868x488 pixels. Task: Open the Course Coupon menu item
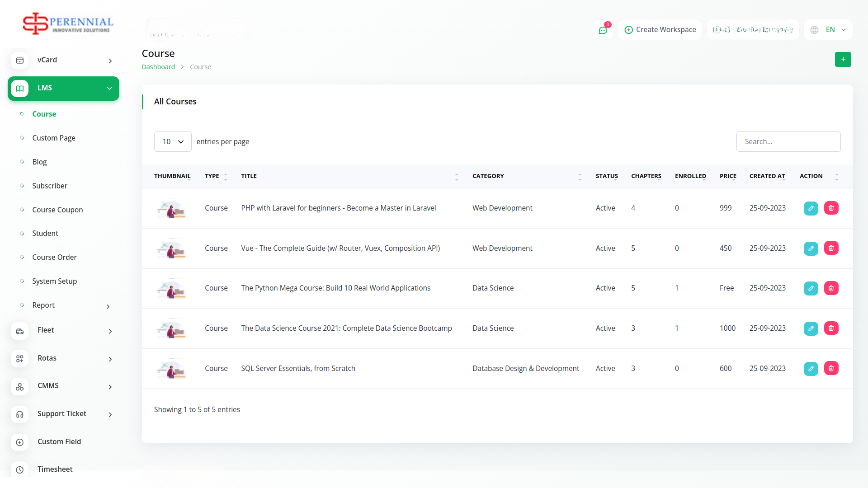coord(57,210)
